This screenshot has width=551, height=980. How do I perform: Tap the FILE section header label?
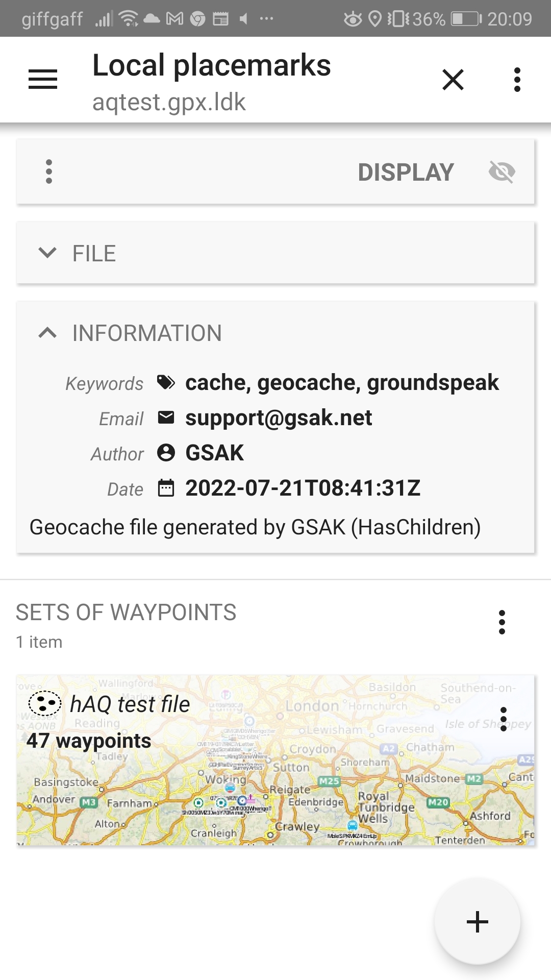(x=94, y=253)
